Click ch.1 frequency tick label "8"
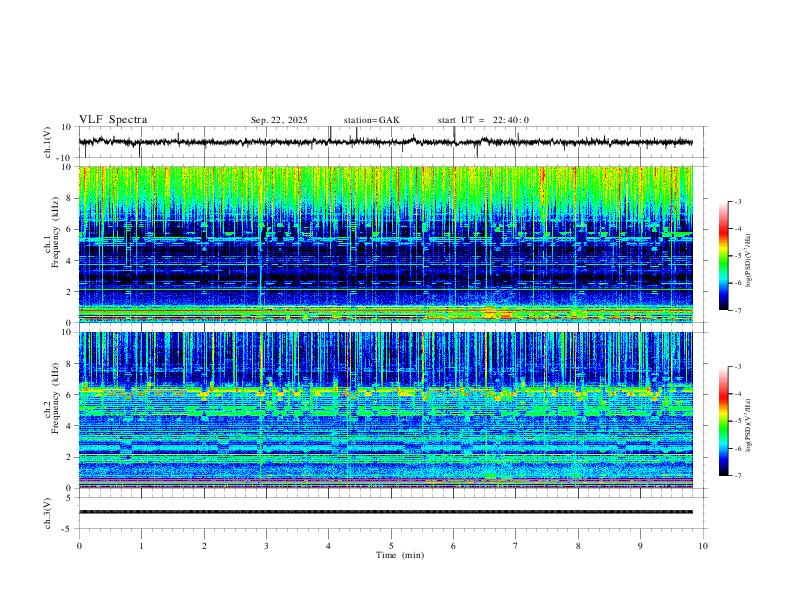The height and width of the screenshot is (612, 792). tap(69, 198)
